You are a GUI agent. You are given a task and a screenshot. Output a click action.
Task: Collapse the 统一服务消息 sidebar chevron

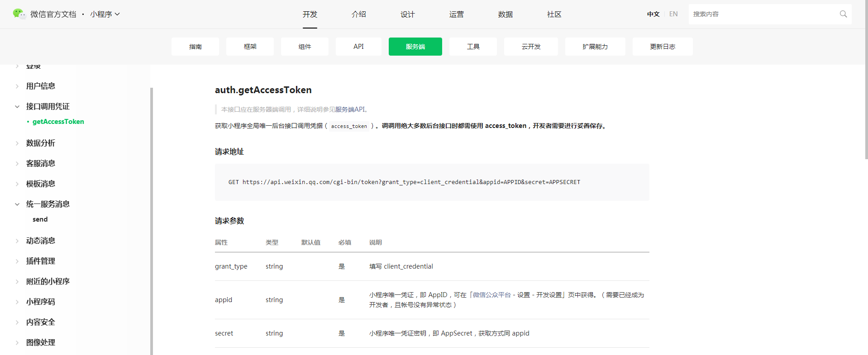click(17, 204)
